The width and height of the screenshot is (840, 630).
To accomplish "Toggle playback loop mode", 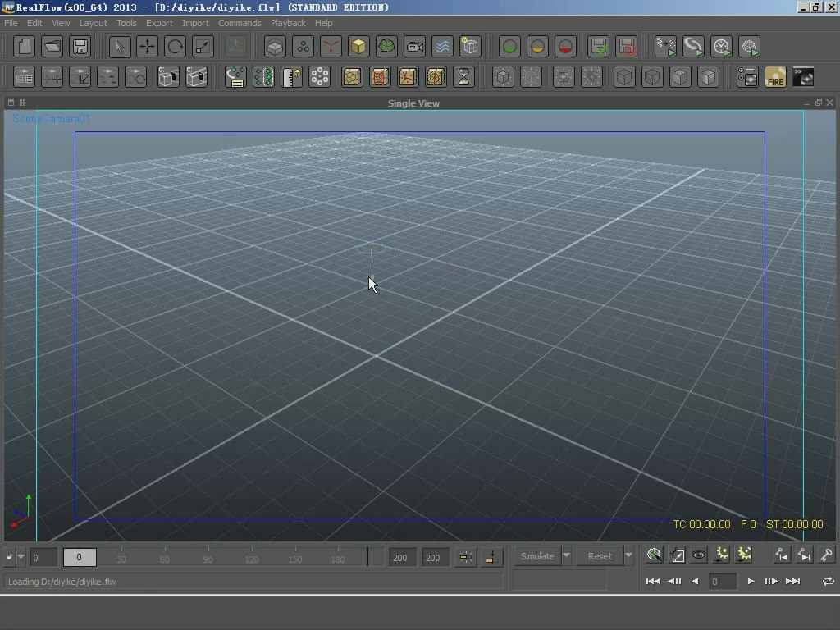I will click(x=828, y=582).
